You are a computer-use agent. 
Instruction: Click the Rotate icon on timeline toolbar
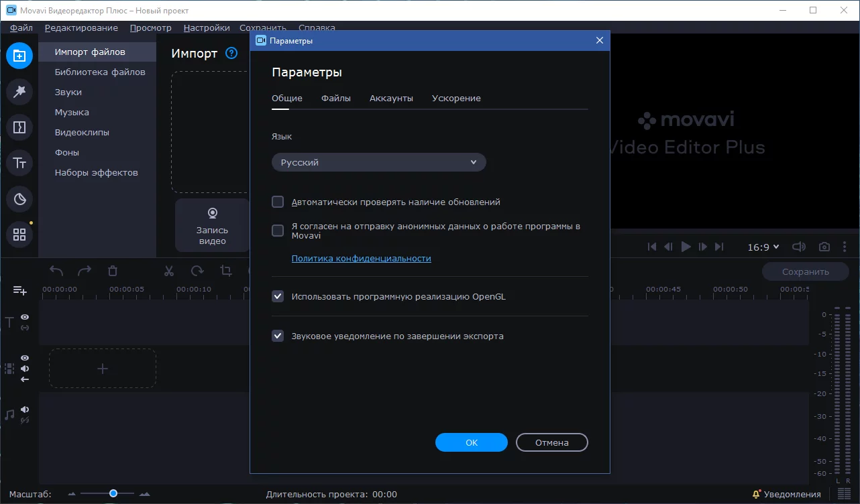[197, 271]
